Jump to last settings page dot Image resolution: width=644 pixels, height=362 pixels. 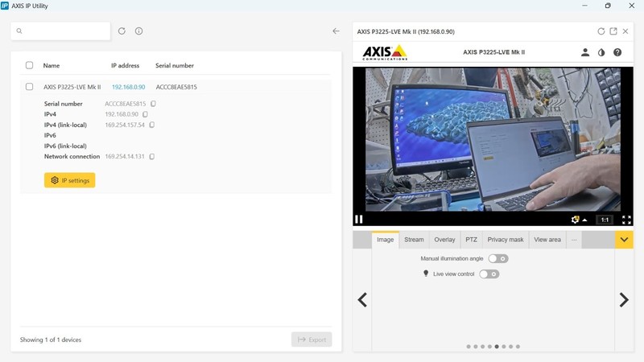(518, 347)
